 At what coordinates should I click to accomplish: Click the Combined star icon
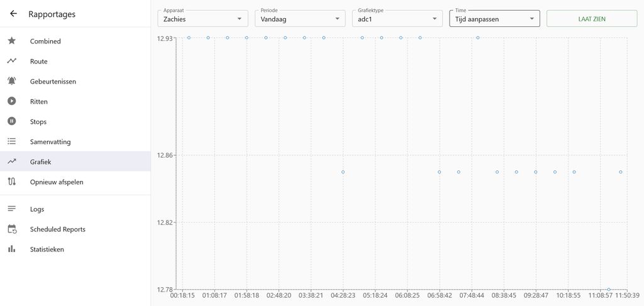[x=12, y=41]
